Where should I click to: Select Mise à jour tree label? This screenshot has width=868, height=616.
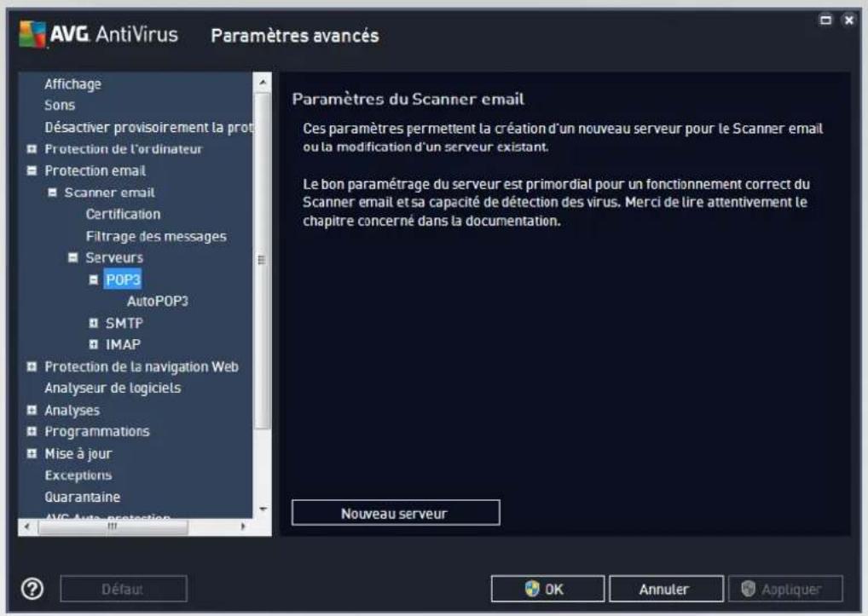(x=78, y=453)
